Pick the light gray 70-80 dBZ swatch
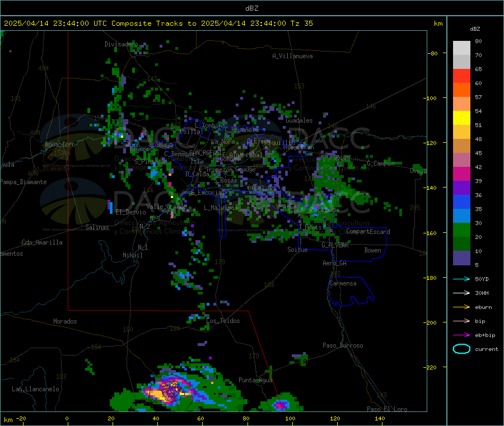Screen dimensions: 504x426 coord(461,48)
